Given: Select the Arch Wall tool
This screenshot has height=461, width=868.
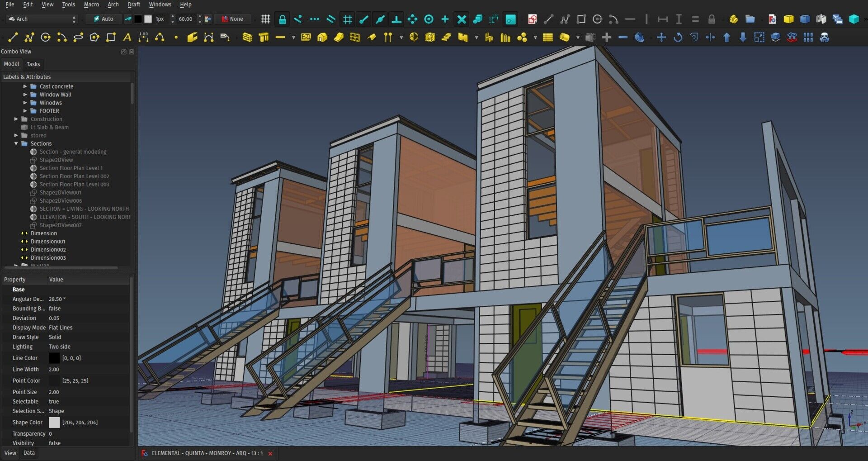Looking at the screenshot, I should tap(247, 38).
